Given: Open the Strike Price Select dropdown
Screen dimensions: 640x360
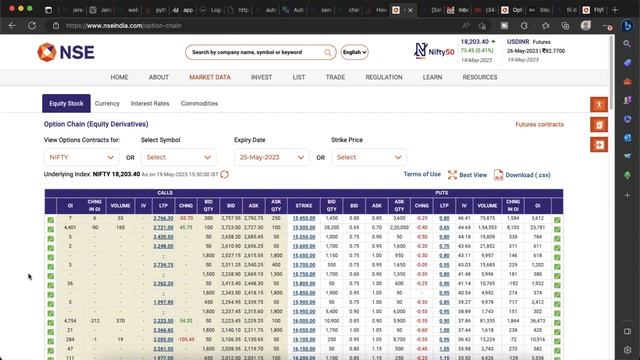Looking at the screenshot, I should 369,157.
